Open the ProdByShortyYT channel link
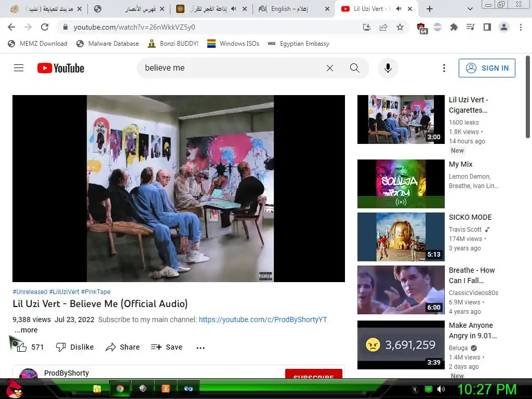 tap(263, 320)
